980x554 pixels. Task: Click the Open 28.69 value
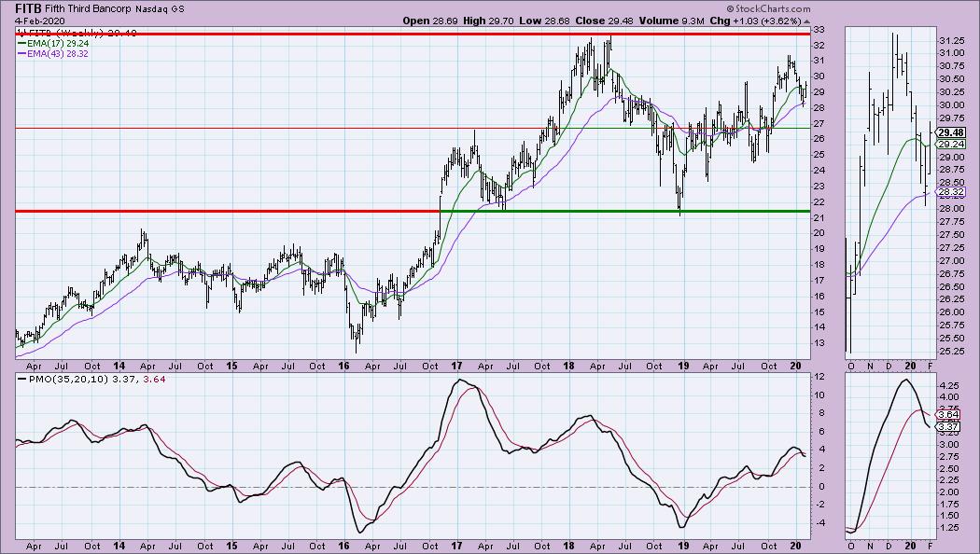(x=429, y=21)
